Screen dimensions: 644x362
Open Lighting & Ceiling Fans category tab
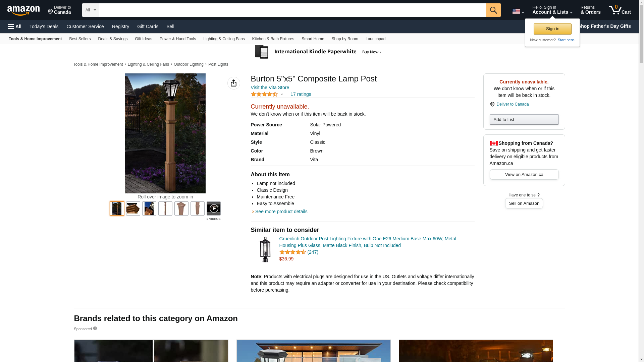coord(224,39)
